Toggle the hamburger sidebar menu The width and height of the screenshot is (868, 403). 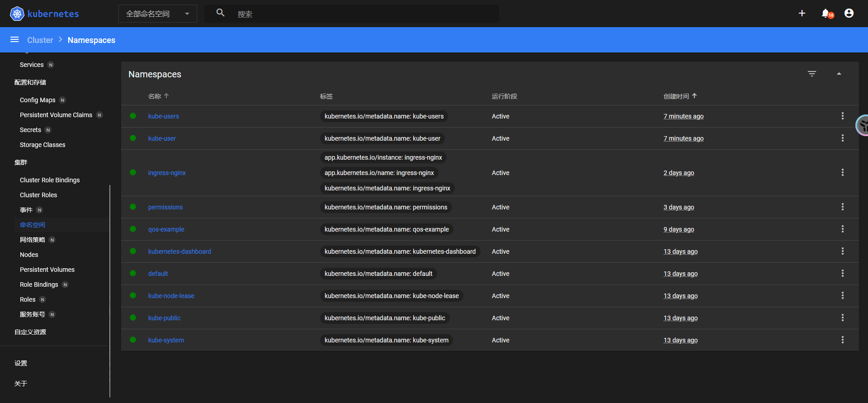(14, 40)
